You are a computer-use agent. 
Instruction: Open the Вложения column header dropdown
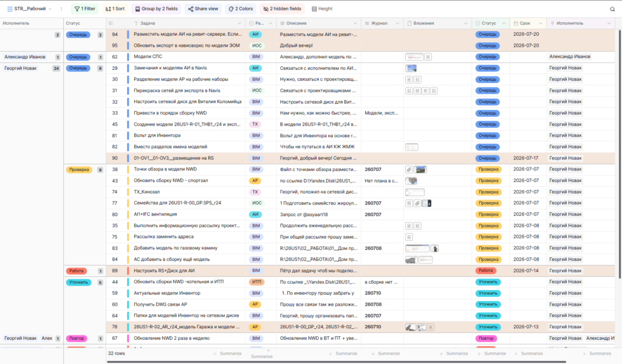click(466, 24)
